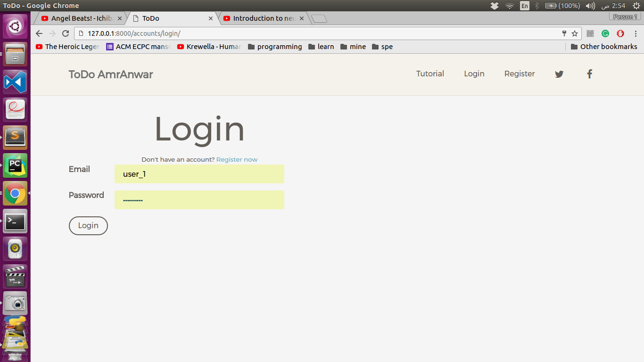Bookmark this page with the star icon
644x362 pixels.
point(574,33)
